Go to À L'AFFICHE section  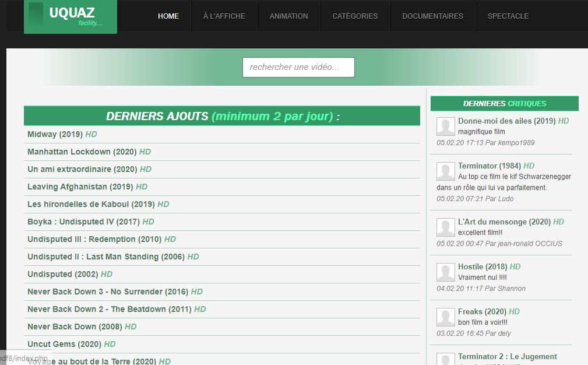[224, 16]
